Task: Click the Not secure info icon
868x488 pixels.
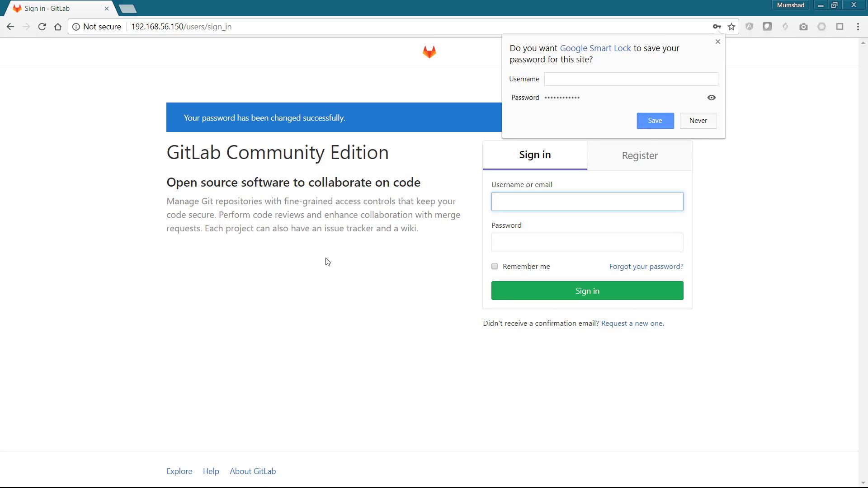Action: coord(76,27)
